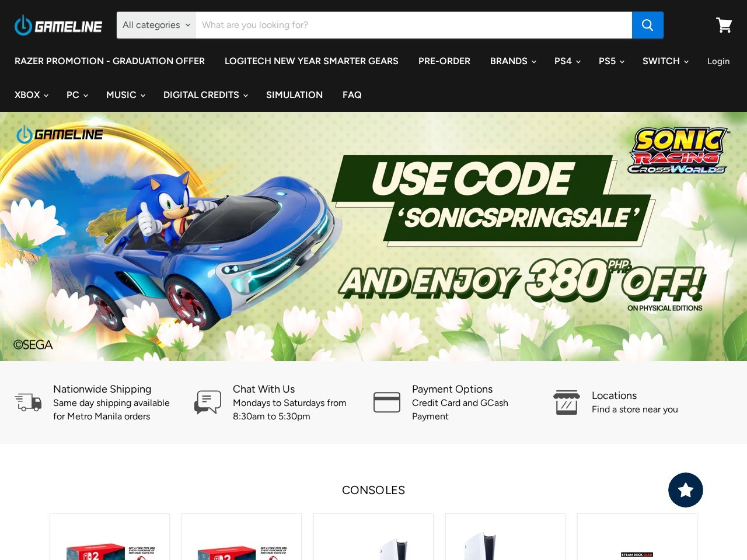Click the chat bubble icon

[208, 402]
